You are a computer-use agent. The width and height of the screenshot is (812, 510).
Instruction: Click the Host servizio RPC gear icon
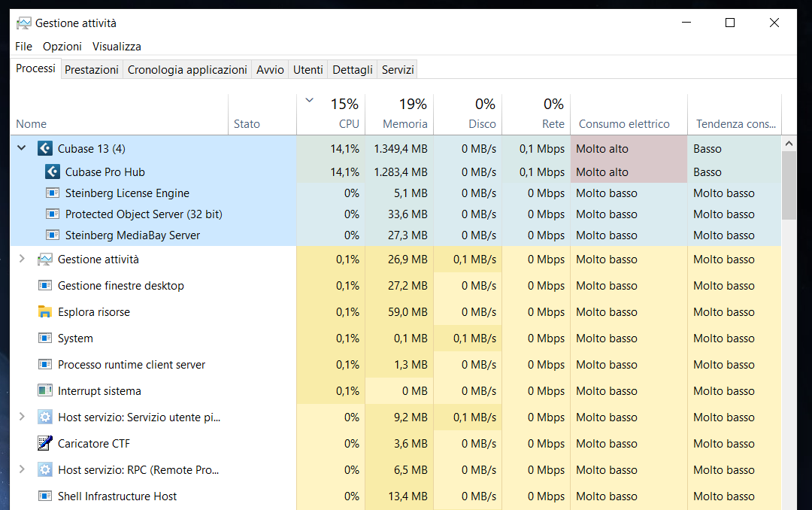pos(45,470)
